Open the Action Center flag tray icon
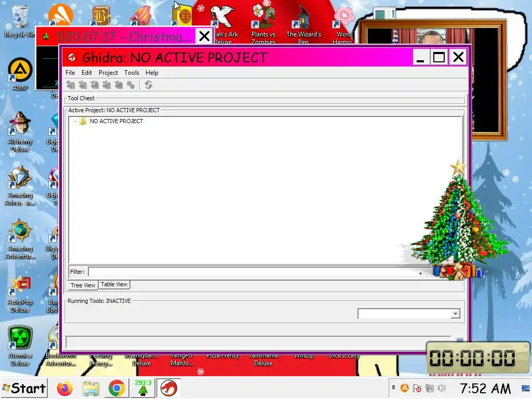The image size is (532, 399). 417,388
